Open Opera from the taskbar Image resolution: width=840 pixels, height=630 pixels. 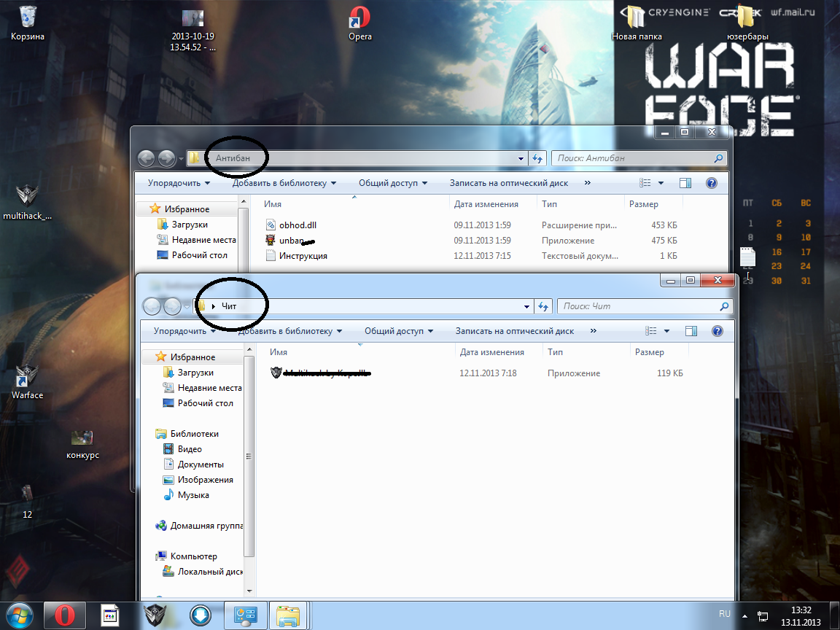64,615
